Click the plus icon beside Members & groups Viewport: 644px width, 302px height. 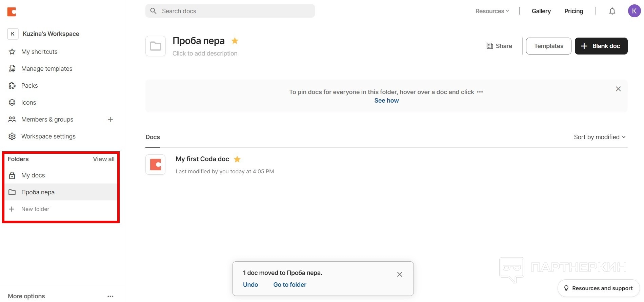(110, 120)
